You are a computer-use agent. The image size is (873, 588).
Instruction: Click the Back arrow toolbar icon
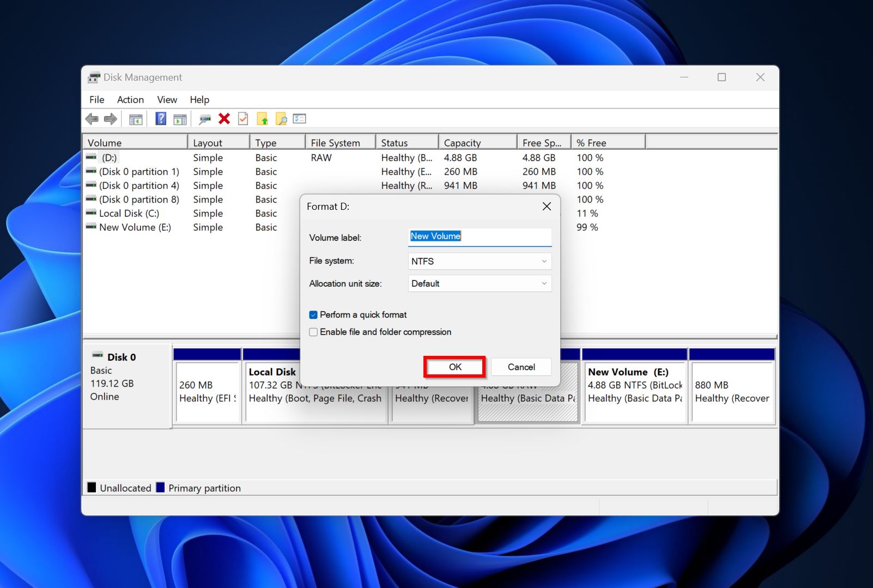coord(92,119)
